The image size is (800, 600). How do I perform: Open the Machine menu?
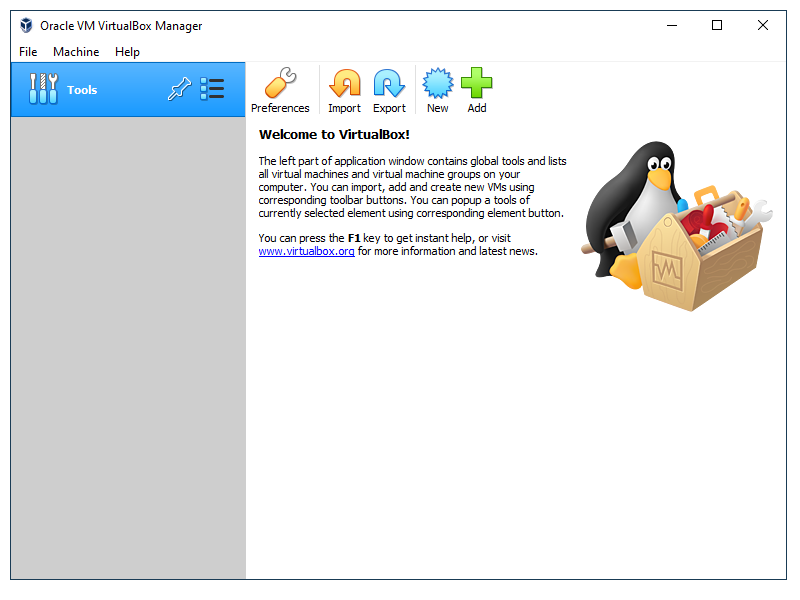(76, 52)
